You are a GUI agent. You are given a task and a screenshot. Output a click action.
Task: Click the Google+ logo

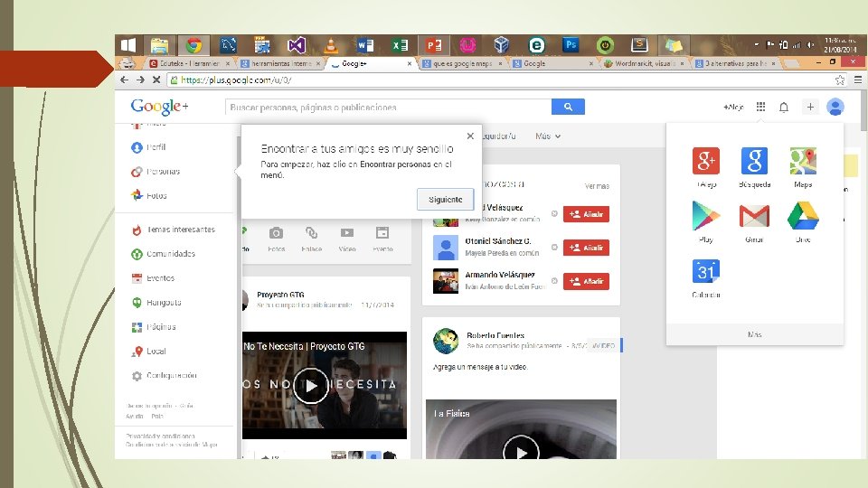pos(159,107)
